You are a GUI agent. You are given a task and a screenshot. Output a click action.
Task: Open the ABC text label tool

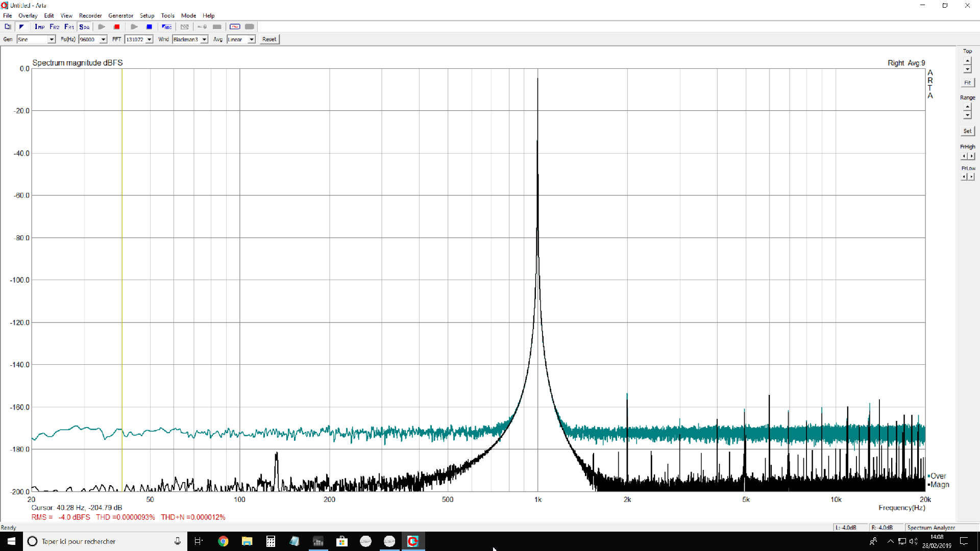coord(166,27)
